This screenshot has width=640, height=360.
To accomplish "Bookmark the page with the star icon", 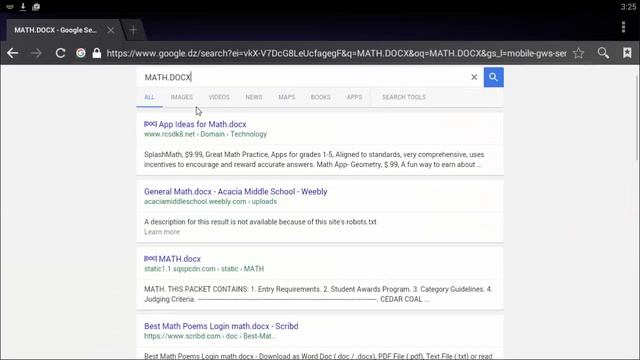I will pyautogui.click(x=578, y=53).
